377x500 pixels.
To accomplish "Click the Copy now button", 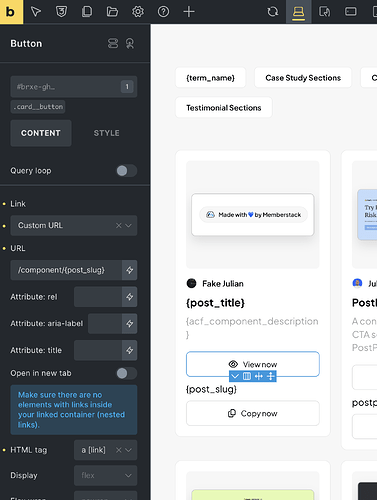I will coord(253,413).
